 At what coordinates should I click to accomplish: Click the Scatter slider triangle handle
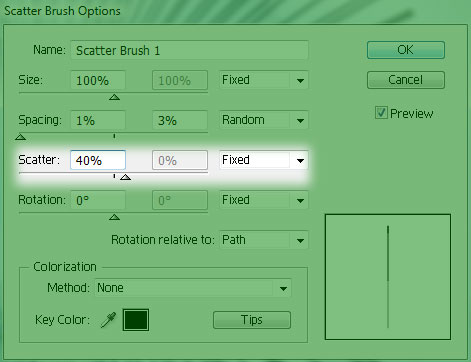point(125,177)
